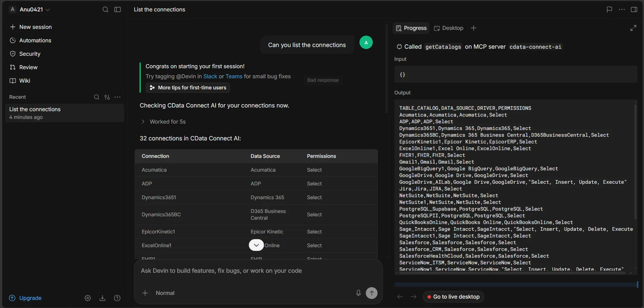Click 'Go to live desktop' button
The image size is (644, 308).
453,297
